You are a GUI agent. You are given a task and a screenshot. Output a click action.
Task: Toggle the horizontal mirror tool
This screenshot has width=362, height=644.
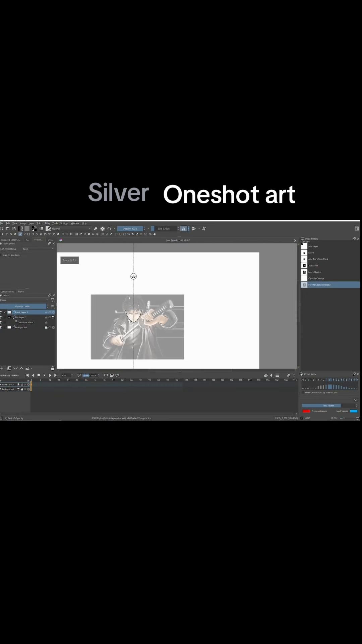184,228
